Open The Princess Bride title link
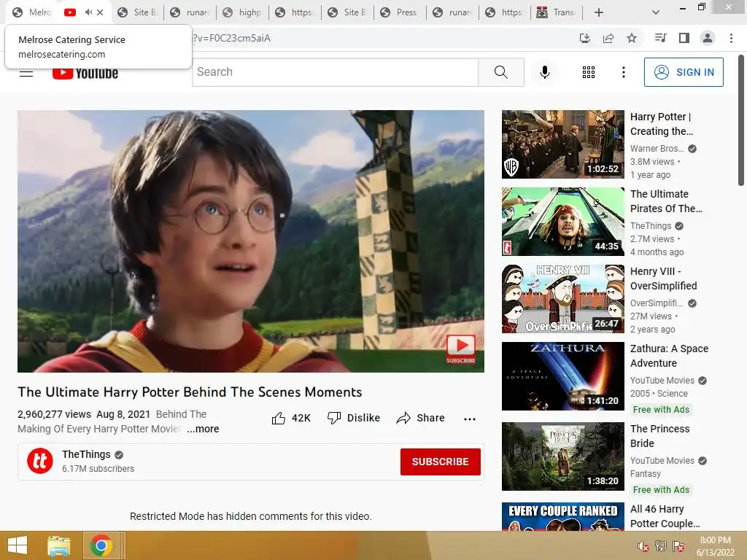The image size is (747, 560). pos(659,436)
